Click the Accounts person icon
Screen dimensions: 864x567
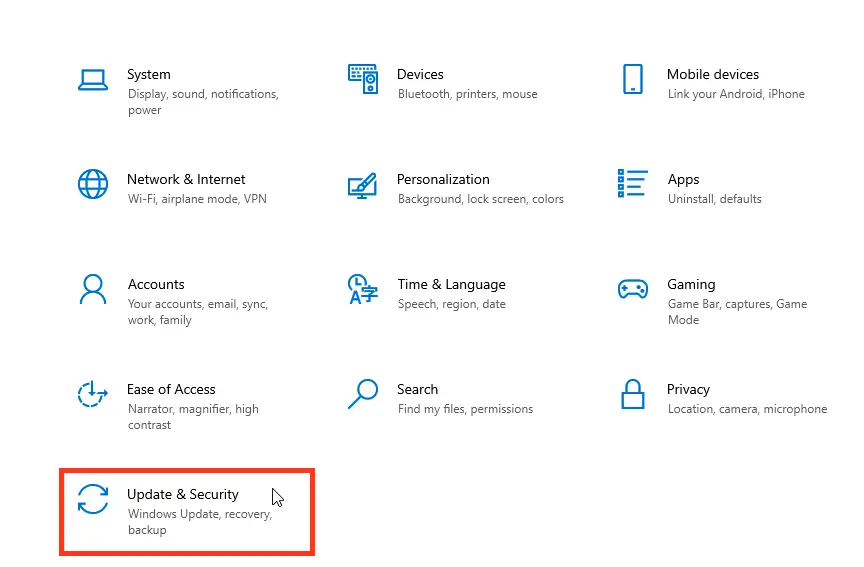click(x=93, y=289)
